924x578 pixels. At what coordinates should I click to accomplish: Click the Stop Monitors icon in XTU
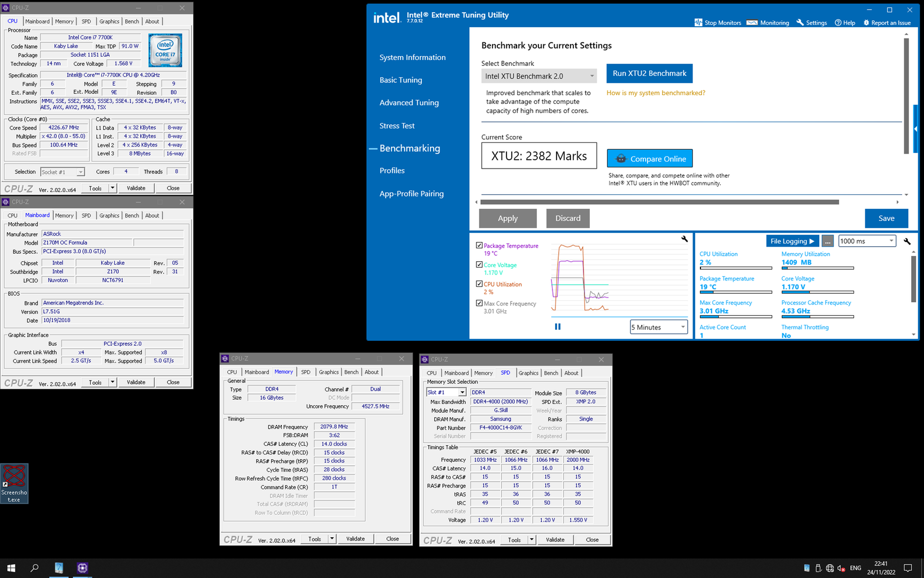coord(698,22)
